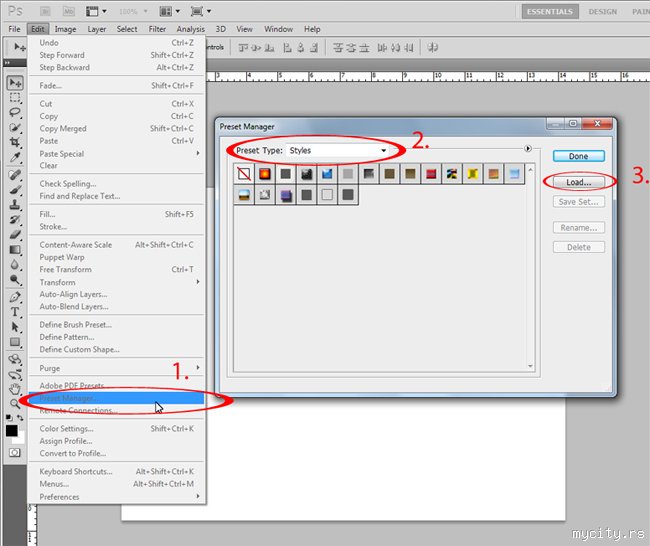Choose Free Transform from Edit menu
The height and width of the screenshot is (546, 650).
(117, 269)
